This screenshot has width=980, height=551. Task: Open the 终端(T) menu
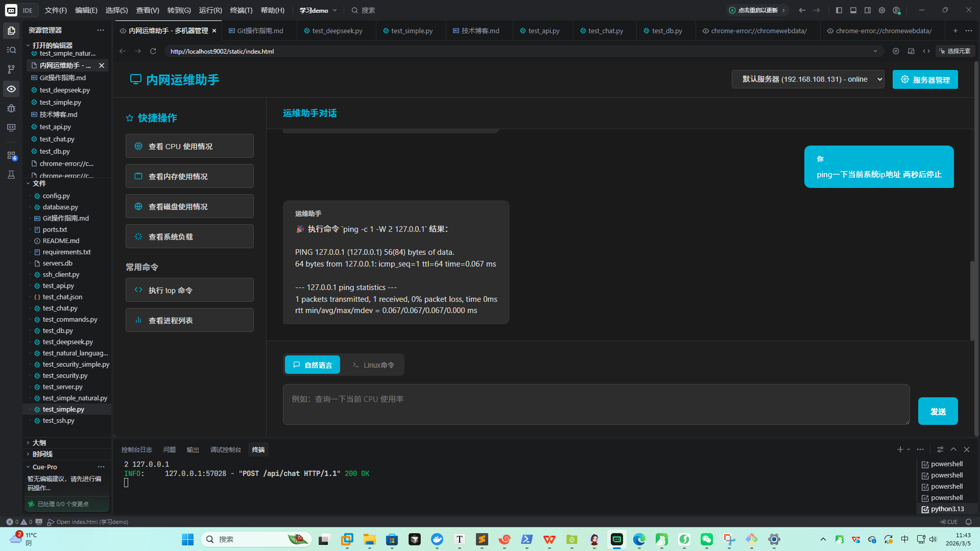pyautogui.click(x=241, y=10)
